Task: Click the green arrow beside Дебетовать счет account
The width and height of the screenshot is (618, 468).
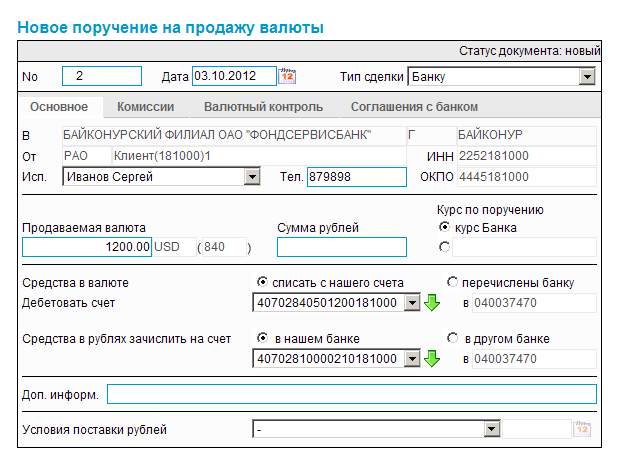Action: click(x=432, y=303)
